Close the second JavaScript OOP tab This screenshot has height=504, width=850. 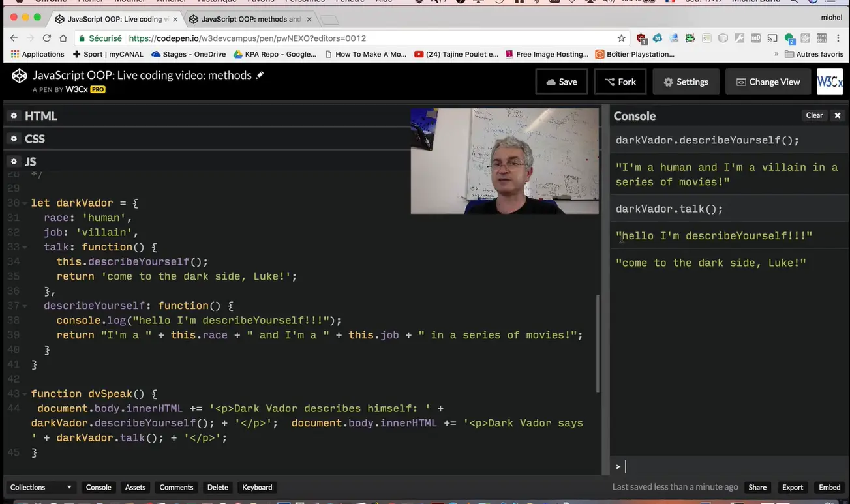tap(309, 19)
